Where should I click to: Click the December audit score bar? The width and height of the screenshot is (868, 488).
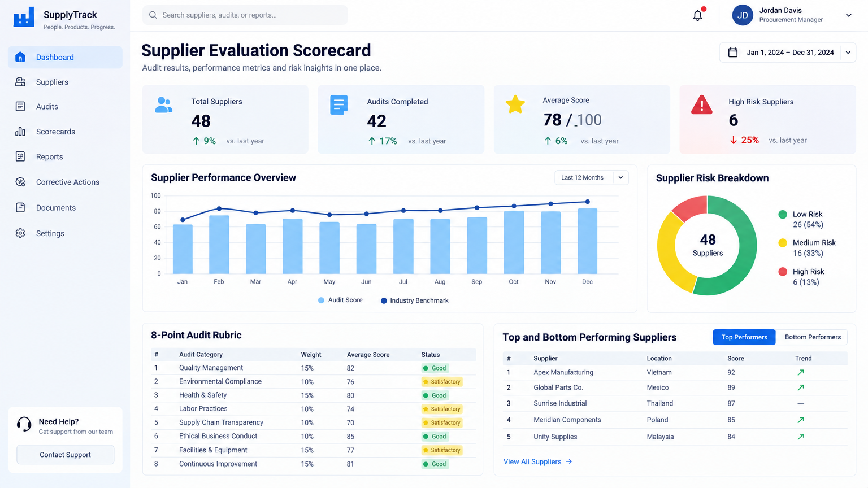588,241
